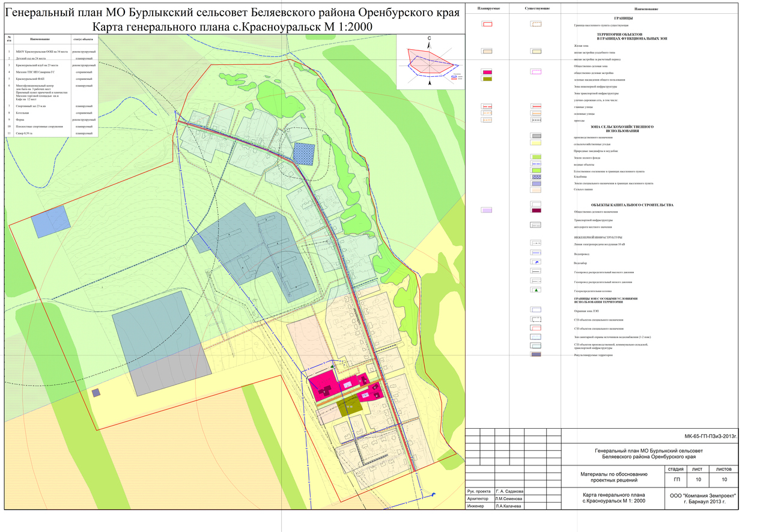Click the 'Водозабор' legend entry
Image resolution: width=769 pixels, height=532 pixels.
pos(581,263)
